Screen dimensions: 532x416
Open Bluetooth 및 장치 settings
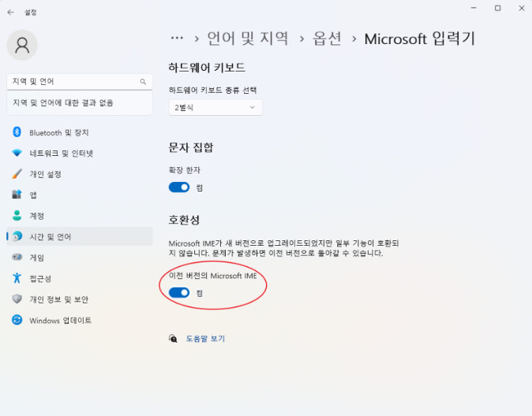80,132
